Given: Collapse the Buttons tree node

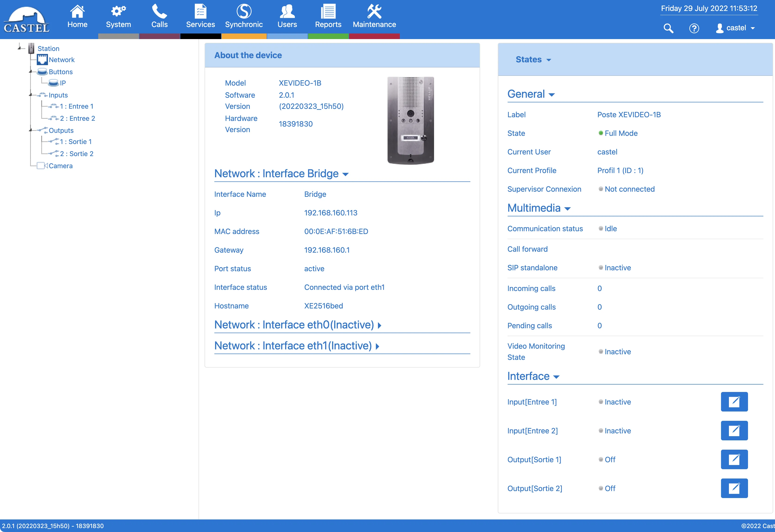Looking at the screenshot, I should click(31, 72).
